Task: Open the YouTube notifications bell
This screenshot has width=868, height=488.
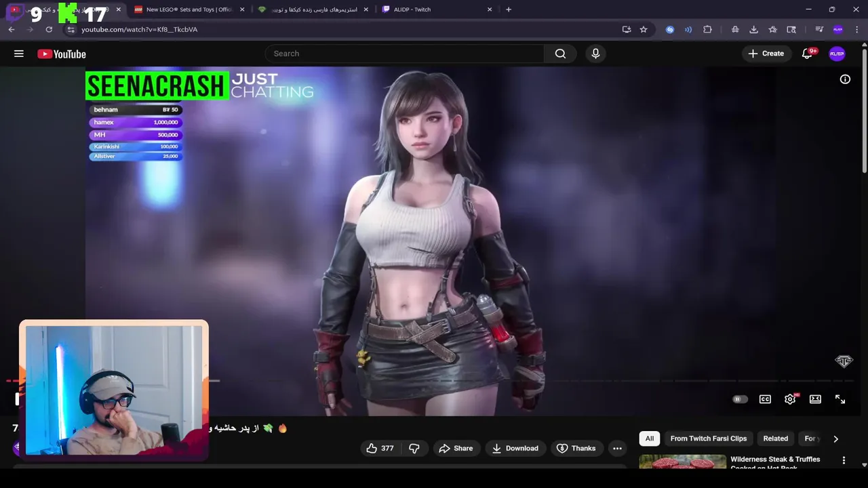Action: 807,54
